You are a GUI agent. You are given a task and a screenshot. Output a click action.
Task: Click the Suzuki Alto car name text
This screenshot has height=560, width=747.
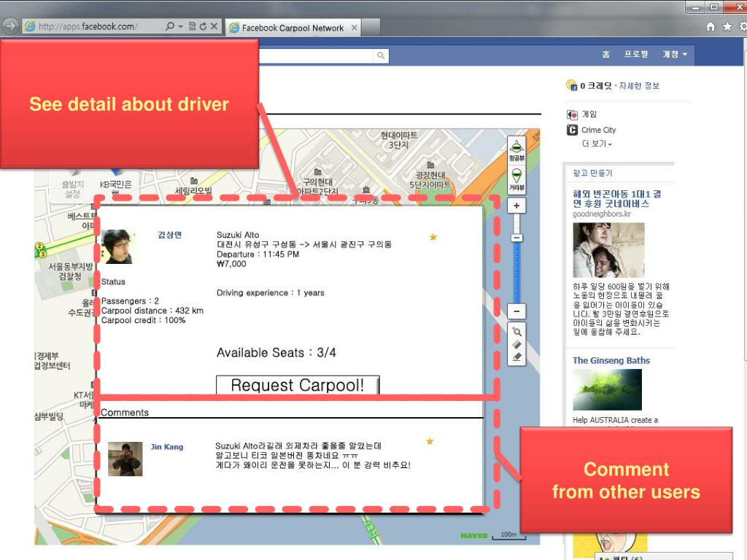(x=238, y=235)
